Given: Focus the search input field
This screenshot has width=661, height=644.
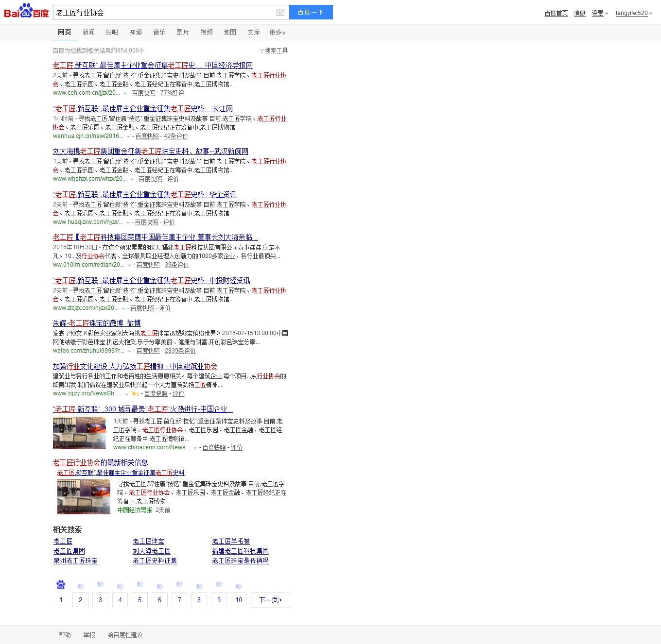Looking at the screenshot, I should [x=164, y=12].
